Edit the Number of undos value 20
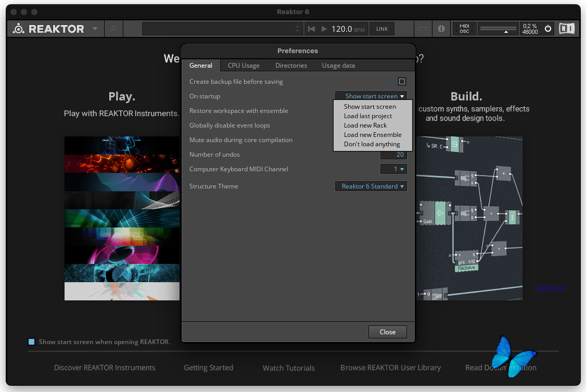The height and width of the screenshot is (392, 586). 394,155
